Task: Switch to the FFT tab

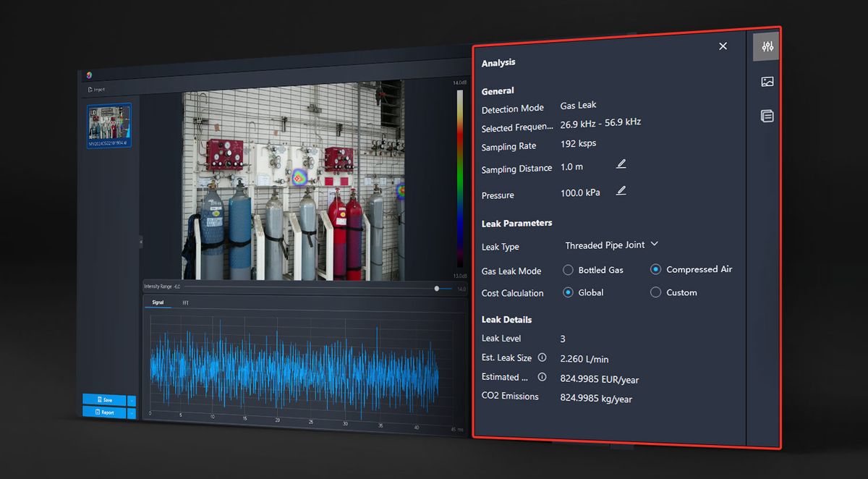Action: (184, 302)
